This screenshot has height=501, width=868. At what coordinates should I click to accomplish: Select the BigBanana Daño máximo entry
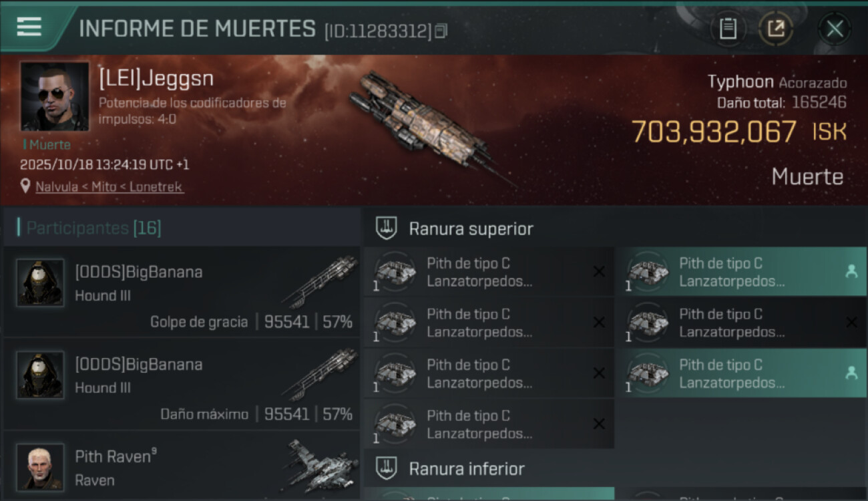pos(182,383)
